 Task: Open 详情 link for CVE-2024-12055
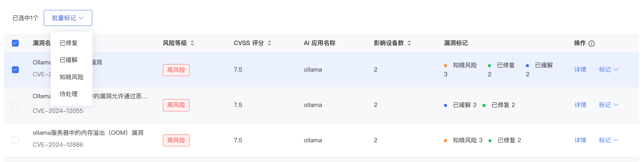[x=580, y=105]
